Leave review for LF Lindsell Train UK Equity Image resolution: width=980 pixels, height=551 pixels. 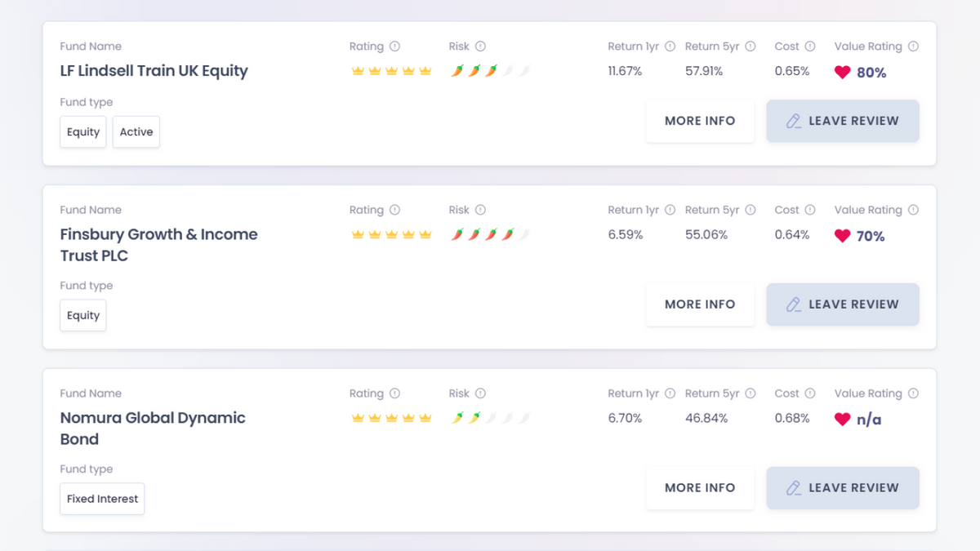pos(843,121)
